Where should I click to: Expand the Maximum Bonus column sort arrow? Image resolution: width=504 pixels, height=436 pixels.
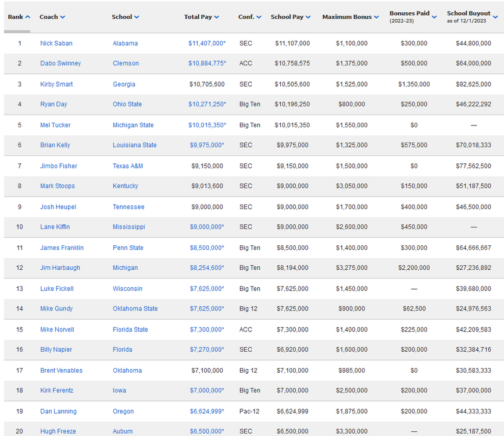[x=377, y=17]
